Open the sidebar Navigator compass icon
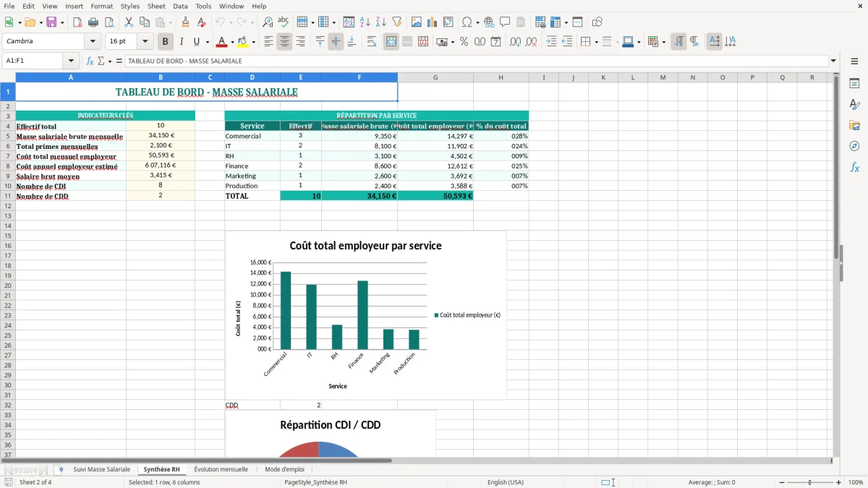Screen dimensions: 868x488 coord(854,146)
